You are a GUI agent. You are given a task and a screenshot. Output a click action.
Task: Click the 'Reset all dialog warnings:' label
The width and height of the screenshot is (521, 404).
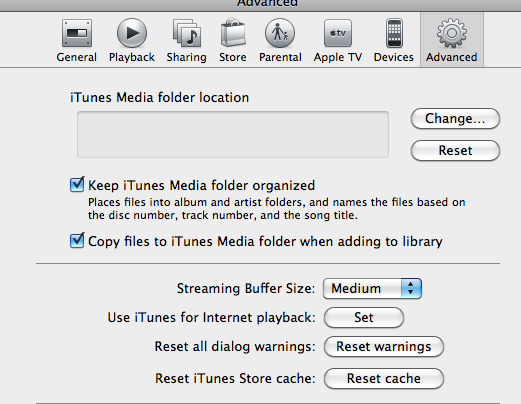click(x=235, y=347)
